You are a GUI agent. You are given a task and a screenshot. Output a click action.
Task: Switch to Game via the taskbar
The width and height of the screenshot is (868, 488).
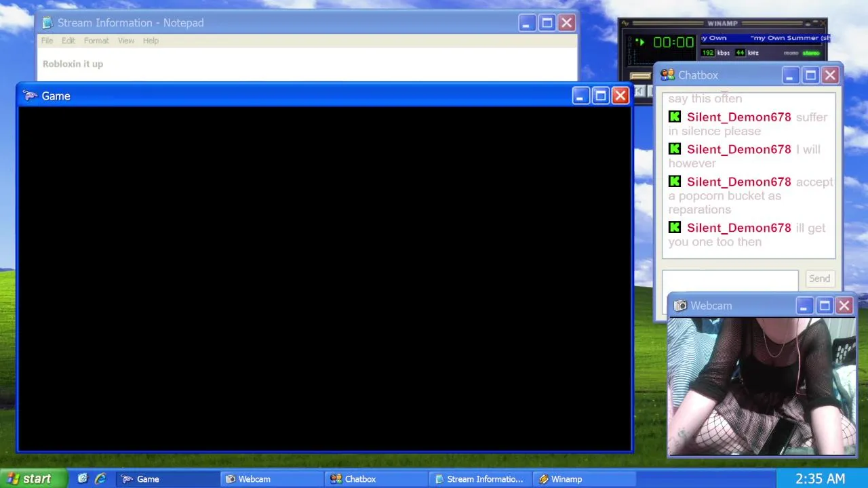click(167, 479)
